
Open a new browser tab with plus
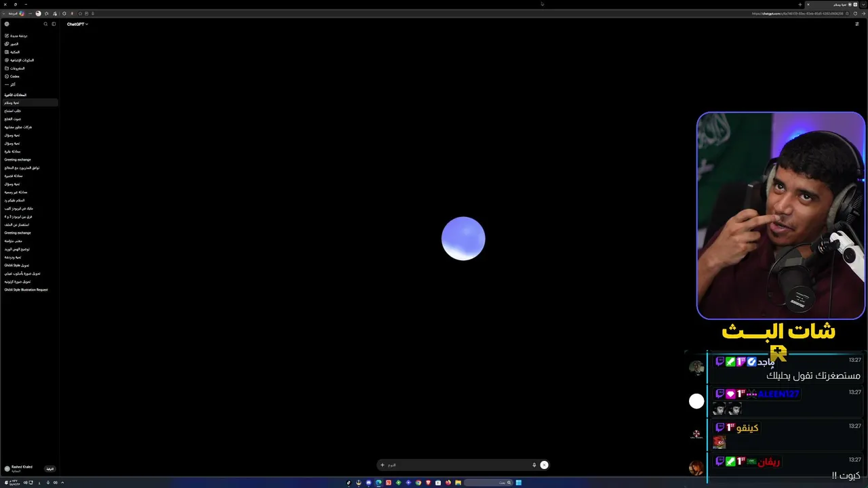click(800, 5)
